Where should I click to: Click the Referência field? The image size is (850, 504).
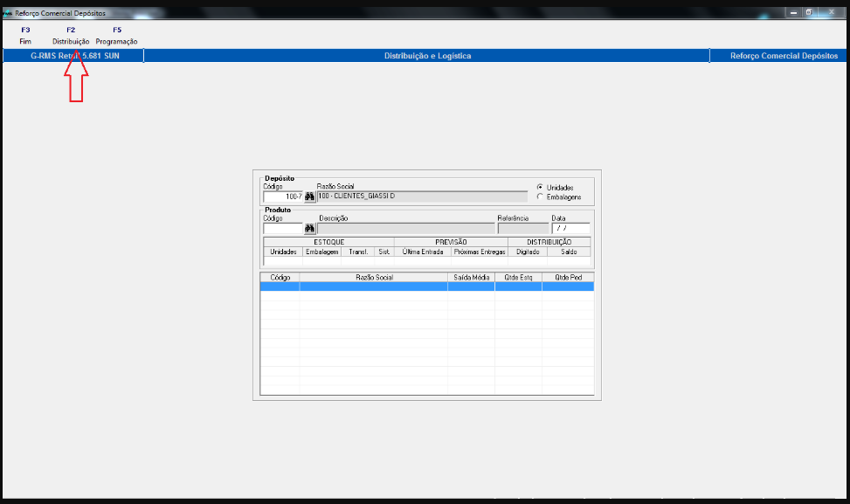click(523, 228)
